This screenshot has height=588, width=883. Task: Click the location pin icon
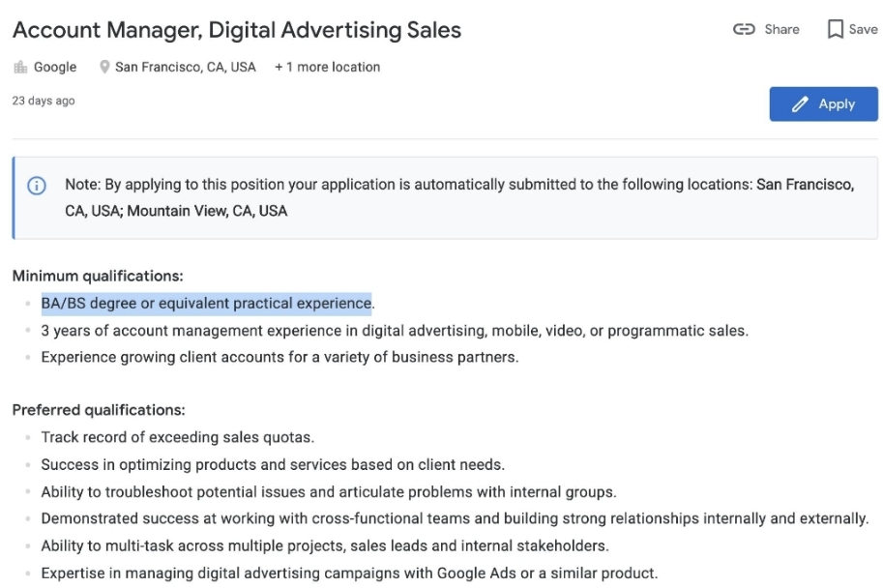[x=104, y=67]
